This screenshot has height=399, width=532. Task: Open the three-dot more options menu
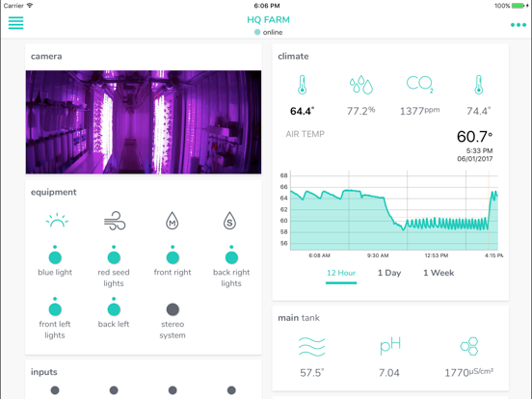[x=519, y=25]
